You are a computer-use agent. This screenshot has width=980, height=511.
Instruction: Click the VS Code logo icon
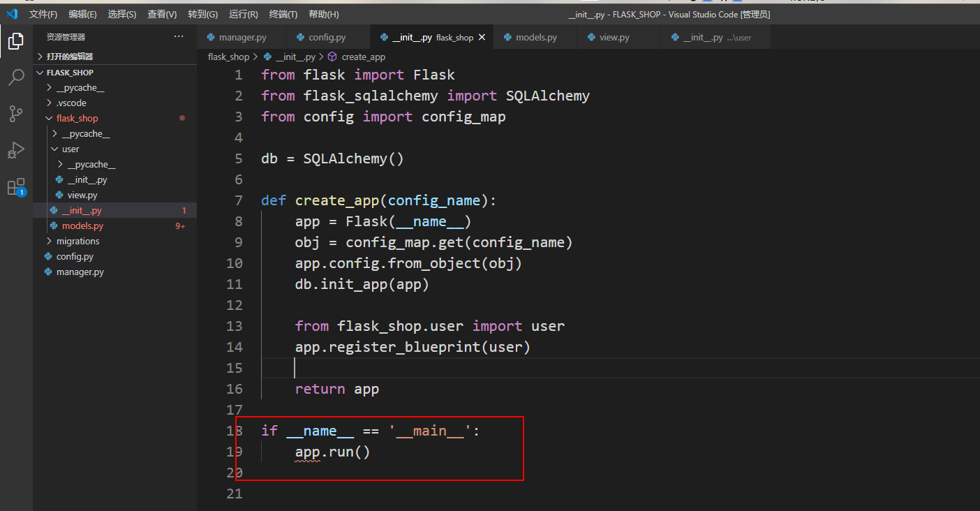tap(12, 14)
